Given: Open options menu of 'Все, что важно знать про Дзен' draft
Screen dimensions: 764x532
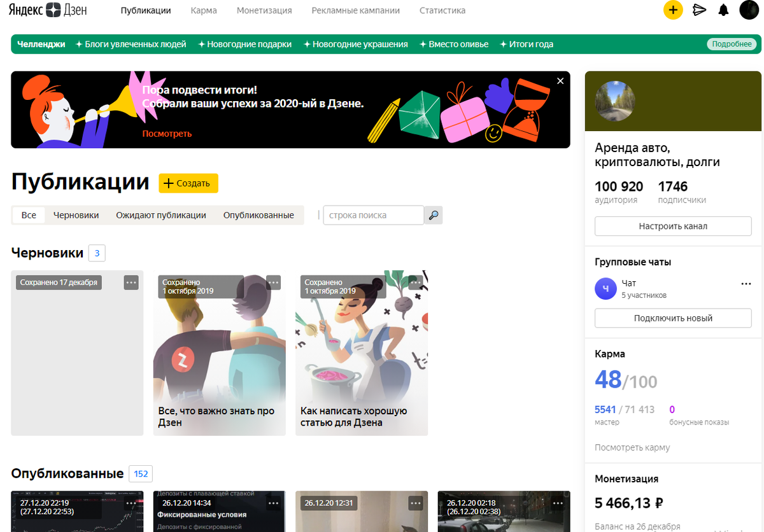Looking at the screenshot, I should tap(273, 283).
